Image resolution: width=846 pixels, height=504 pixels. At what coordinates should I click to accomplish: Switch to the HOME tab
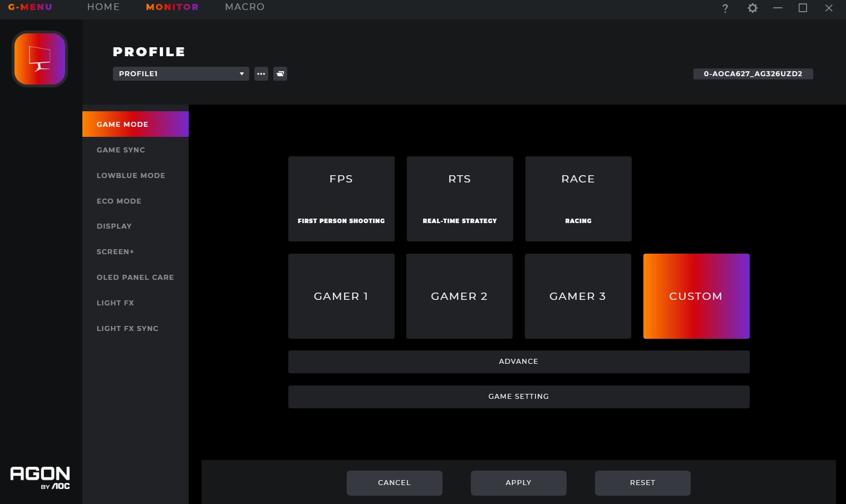point(104,7)
